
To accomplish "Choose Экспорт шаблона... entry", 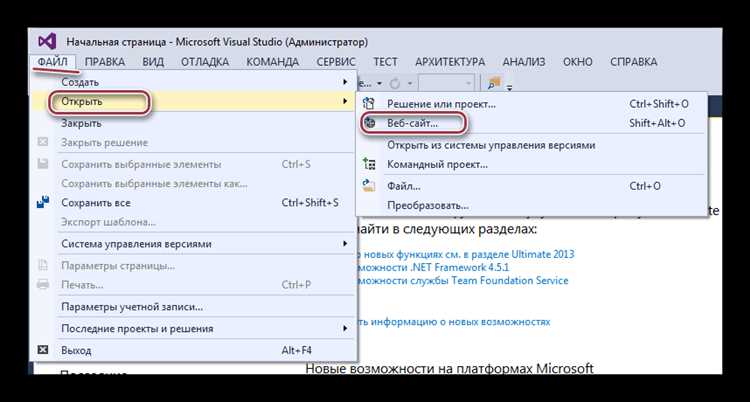I will pos(193,222).
